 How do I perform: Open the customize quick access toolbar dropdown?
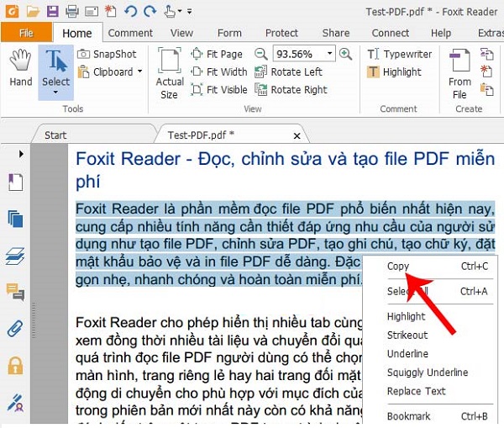(190, 12)
